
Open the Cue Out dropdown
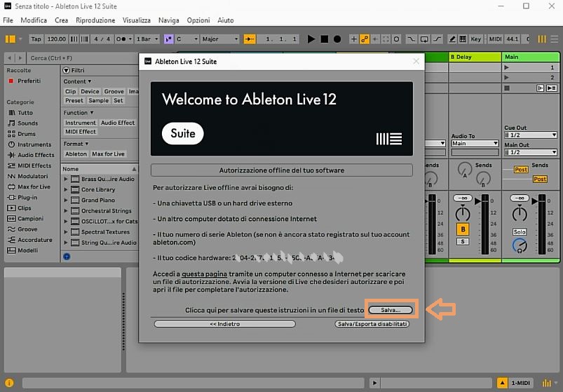[531, 135]
